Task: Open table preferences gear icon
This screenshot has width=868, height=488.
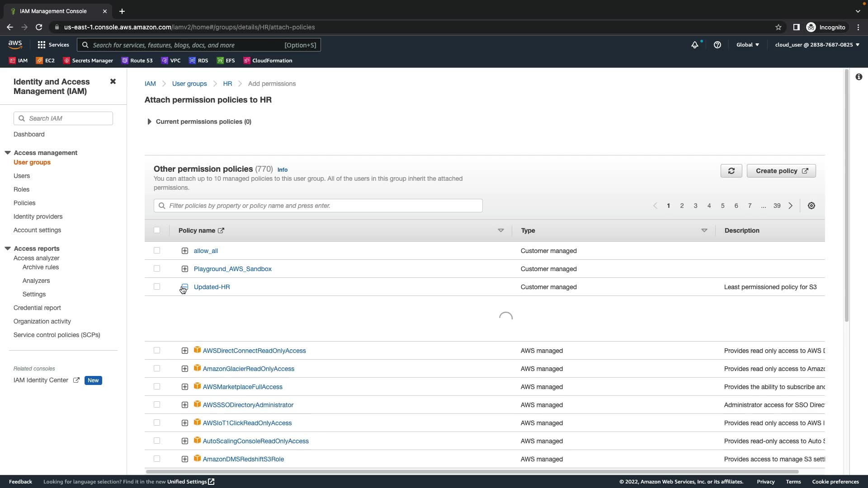Action: pos(811,206)
